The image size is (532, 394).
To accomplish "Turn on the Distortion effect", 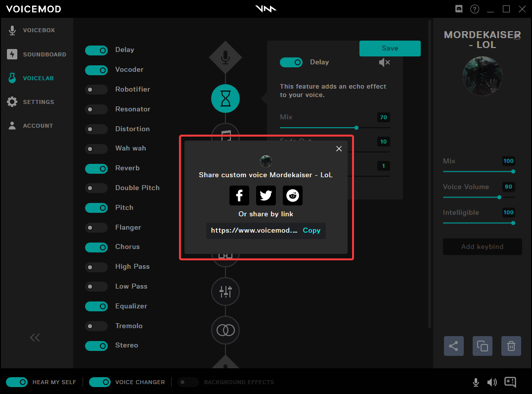I will tap(96, 129).
